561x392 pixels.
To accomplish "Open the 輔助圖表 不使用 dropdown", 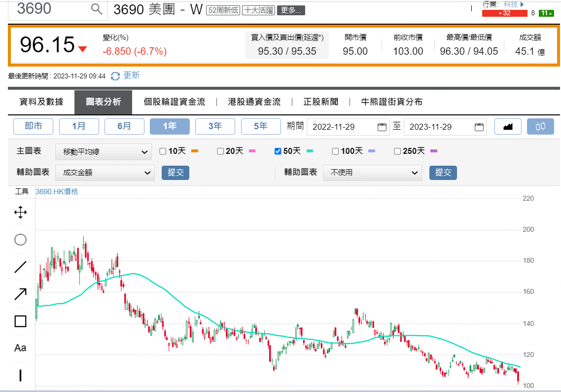I will pos(372,173).
